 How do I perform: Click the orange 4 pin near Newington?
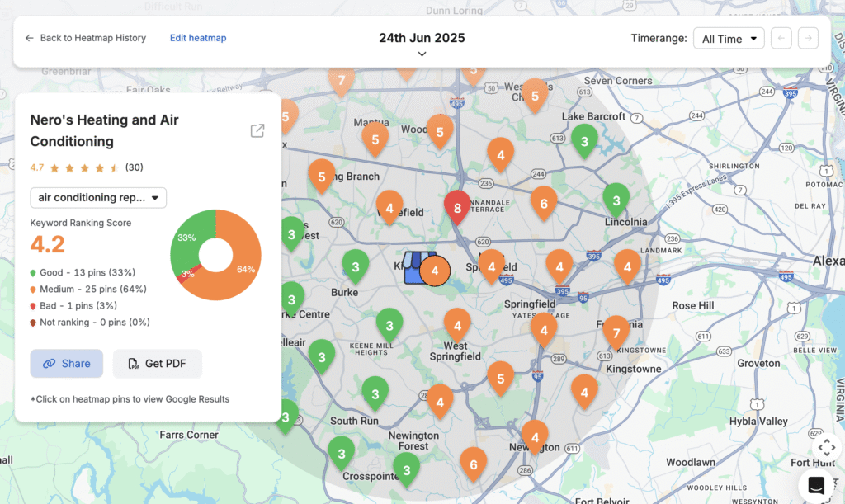coord(535,437)
